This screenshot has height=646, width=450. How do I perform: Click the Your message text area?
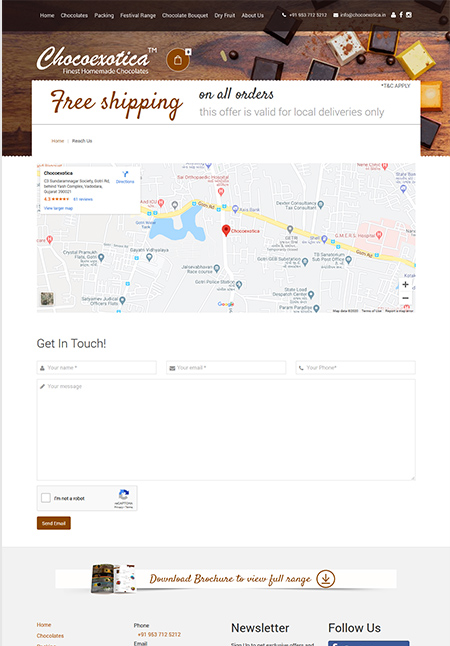pyautogui.click(x=226, y=430)
